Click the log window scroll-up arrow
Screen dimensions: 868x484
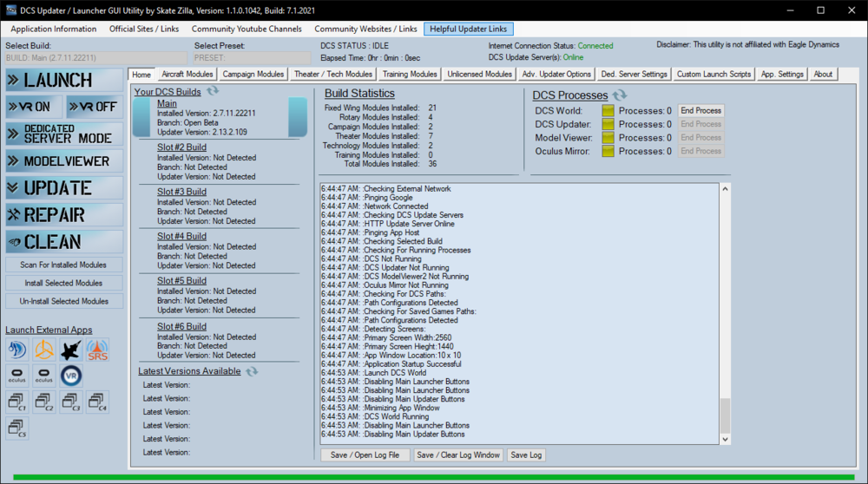pyautogui.click(x=725, y=189)
